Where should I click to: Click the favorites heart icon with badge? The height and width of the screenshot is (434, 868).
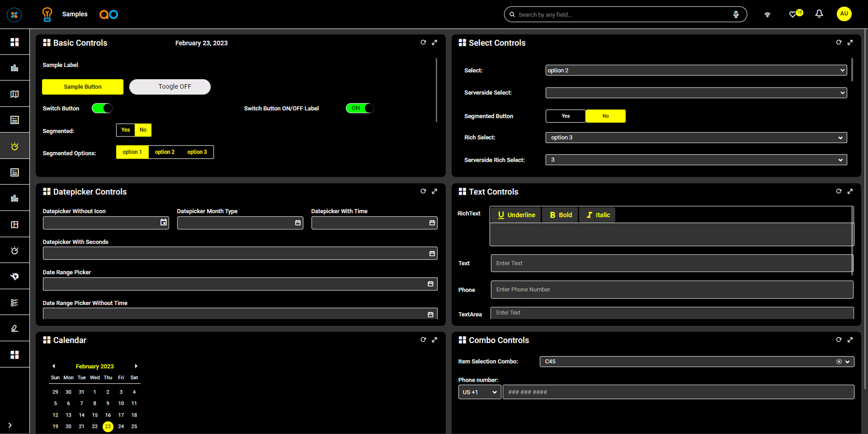tap(793, 14)
